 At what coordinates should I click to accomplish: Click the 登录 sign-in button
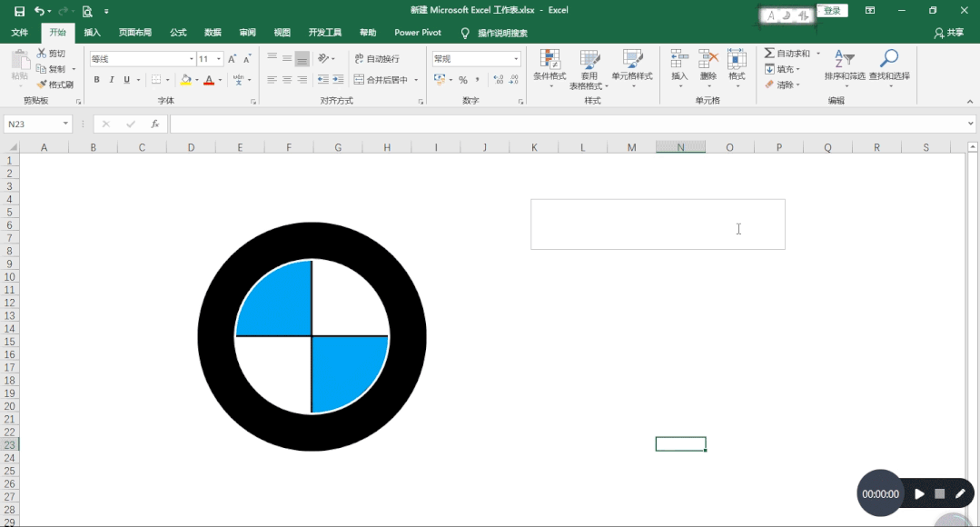click(x=832, y=11)
